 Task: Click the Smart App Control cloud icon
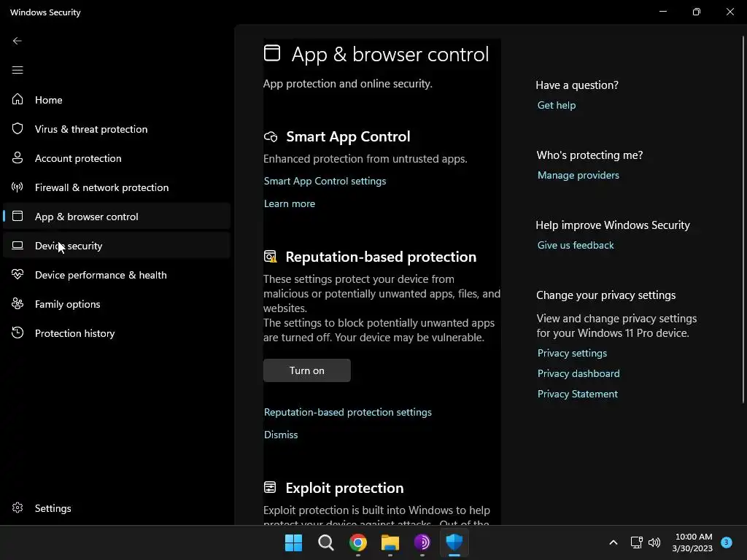(x=271, y=136)
